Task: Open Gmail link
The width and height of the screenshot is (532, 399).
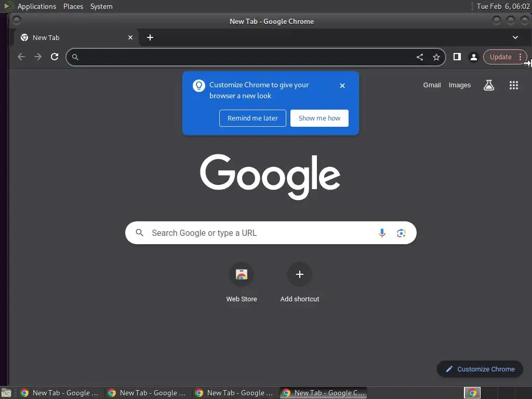Action: (x=432, y=85)
